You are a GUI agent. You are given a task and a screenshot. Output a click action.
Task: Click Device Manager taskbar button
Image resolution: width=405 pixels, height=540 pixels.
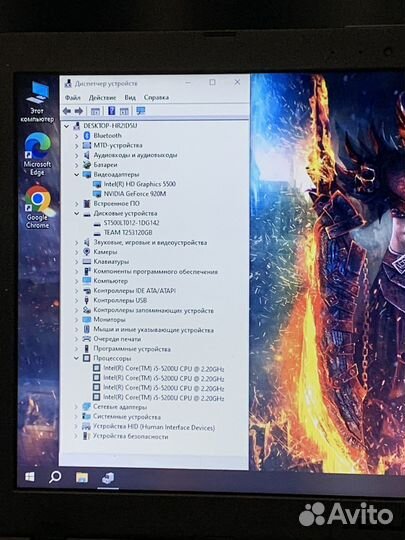click(108, 478)
